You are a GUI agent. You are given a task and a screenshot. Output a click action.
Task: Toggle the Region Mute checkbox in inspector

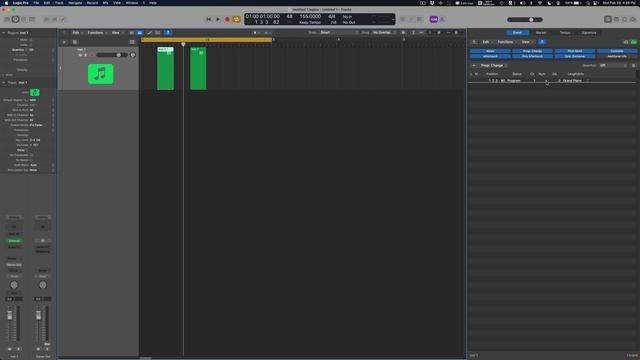click(30, 40)
